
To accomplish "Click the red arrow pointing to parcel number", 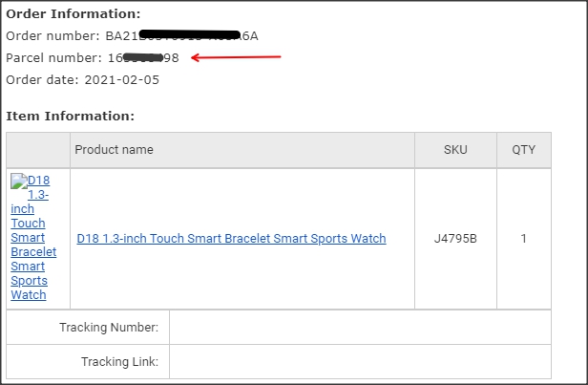I will (236, 57).
